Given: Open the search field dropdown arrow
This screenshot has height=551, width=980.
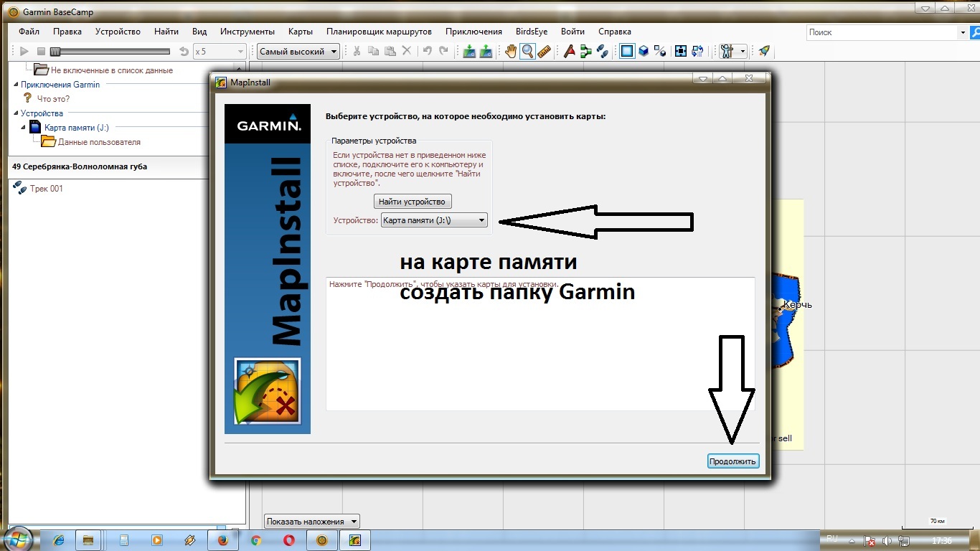Looking at the screenshot, I should click(x=963, y=32).
